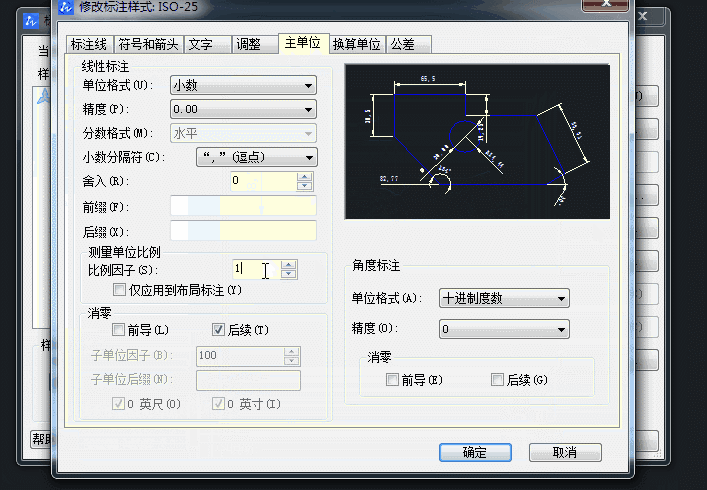707x490 pixels.
Task: Open the linear 精度 dropdown showing 0.00
Action: [243, 109]
